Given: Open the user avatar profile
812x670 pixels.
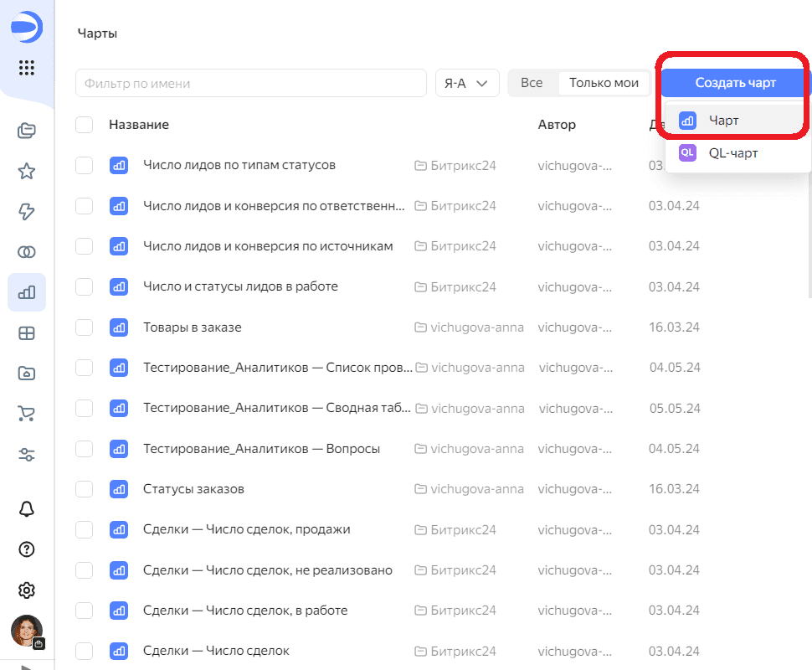Looking at the screenshot, I should pos(27,631).
